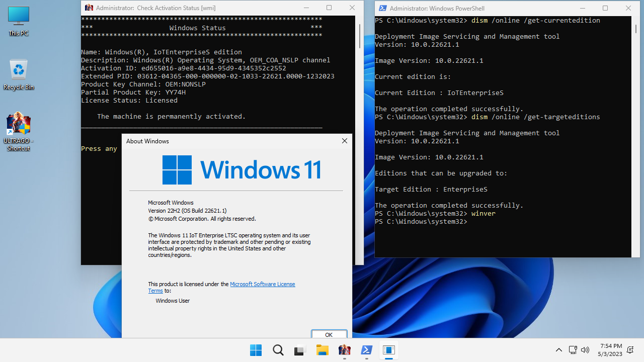Open Task View on the taskbar

(x=300, y=350)
